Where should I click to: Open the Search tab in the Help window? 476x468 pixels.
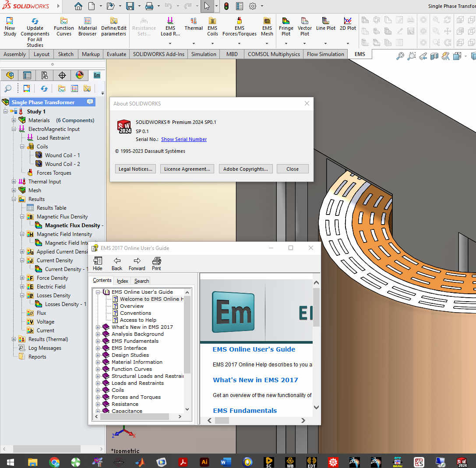pos(141,281)
